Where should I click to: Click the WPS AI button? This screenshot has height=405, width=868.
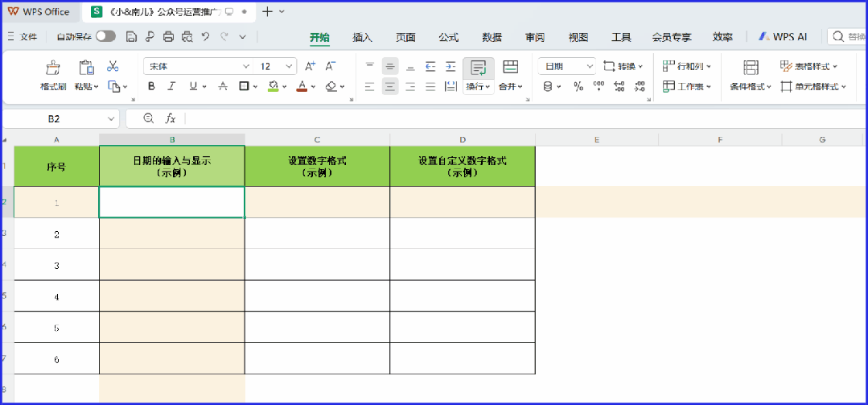click(x=783, y=37)
